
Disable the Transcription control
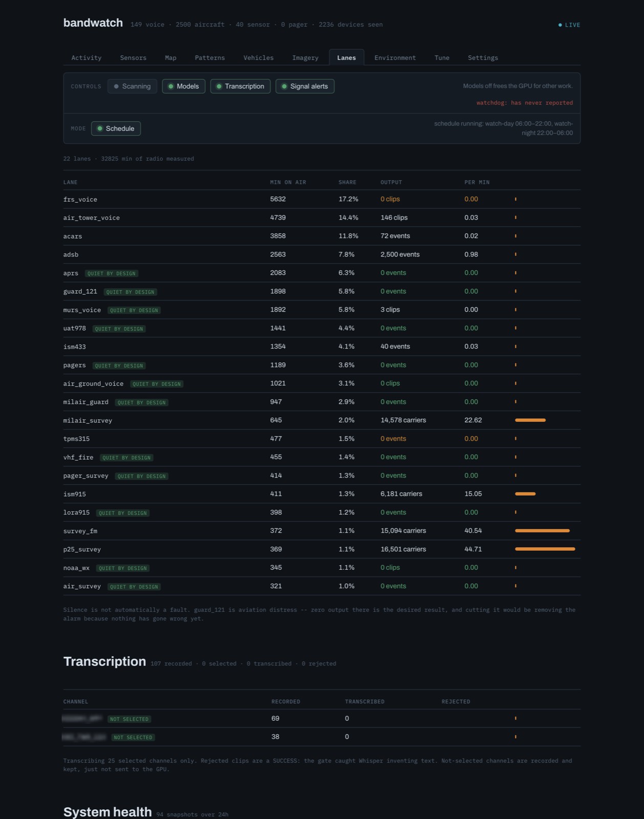coord(240,86)
